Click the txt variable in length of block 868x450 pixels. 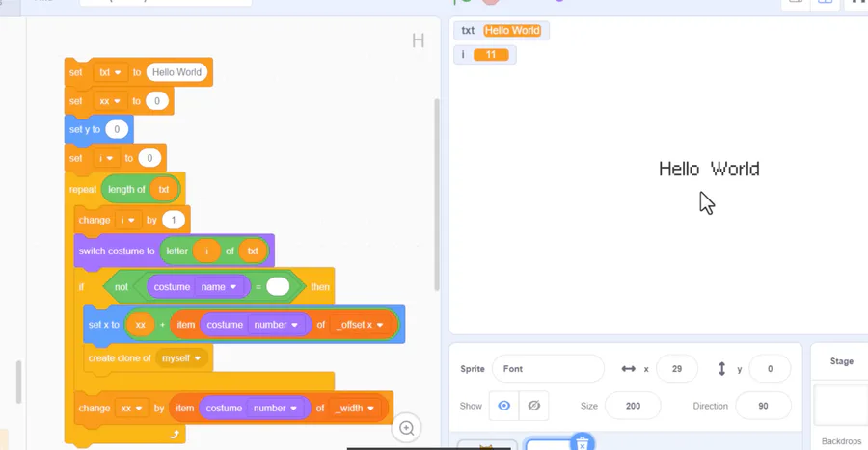[164, 190]
